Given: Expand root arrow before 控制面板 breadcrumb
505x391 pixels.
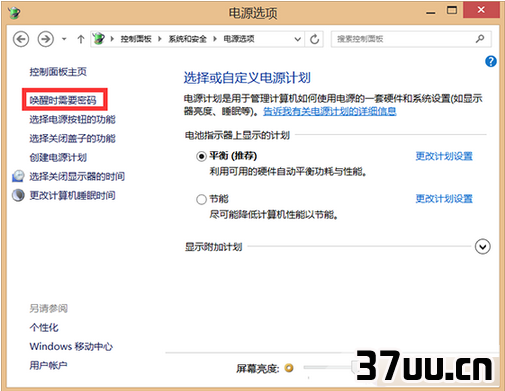Looking at the screenshot, I should coord(112,39).
